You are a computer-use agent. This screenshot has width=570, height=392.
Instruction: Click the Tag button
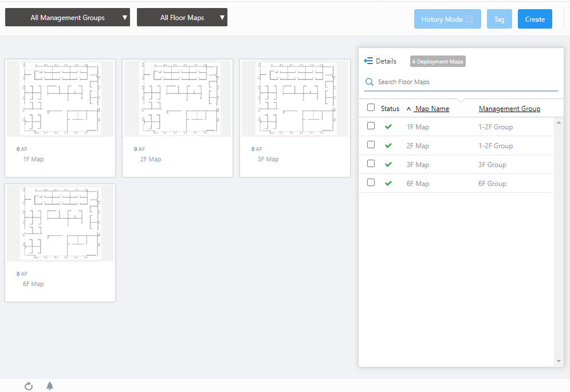[x=499, y=19]
